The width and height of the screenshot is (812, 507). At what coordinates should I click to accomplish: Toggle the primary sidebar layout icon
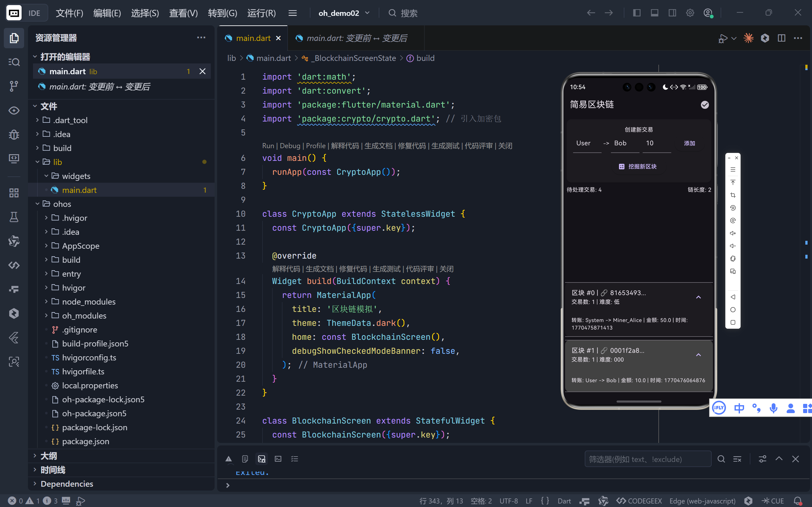point(636,13)
